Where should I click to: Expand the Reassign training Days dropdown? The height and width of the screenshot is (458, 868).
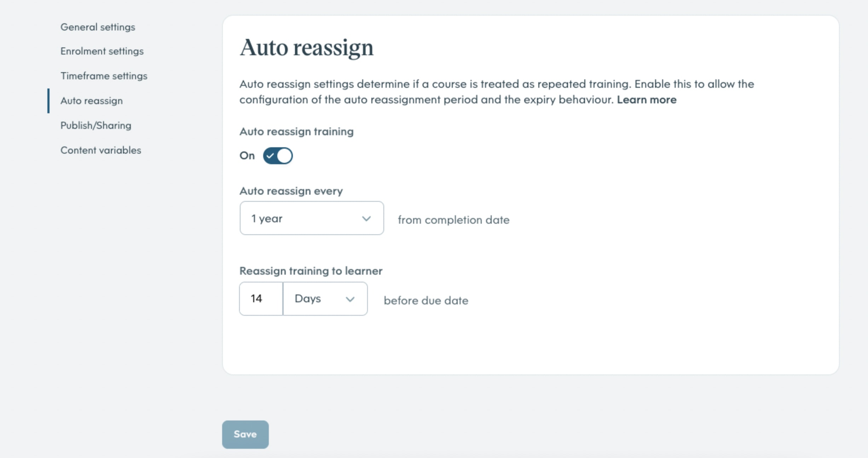(x=324, y=298)
